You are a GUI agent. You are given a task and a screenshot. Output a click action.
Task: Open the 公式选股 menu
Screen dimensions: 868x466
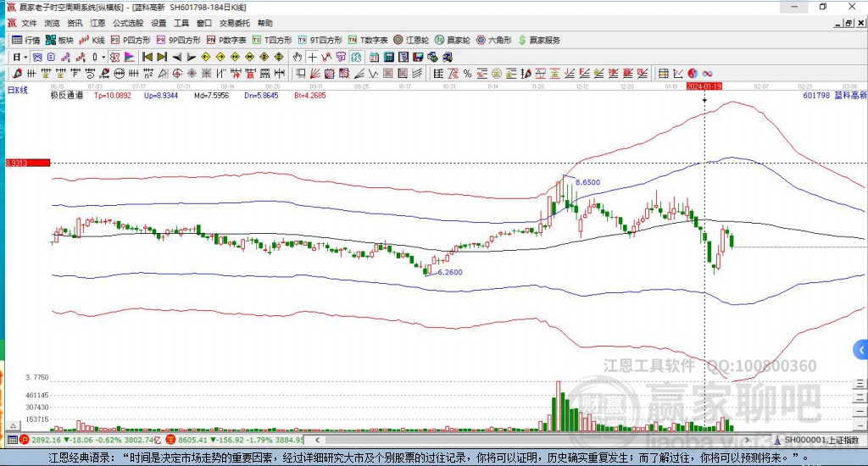128,23
